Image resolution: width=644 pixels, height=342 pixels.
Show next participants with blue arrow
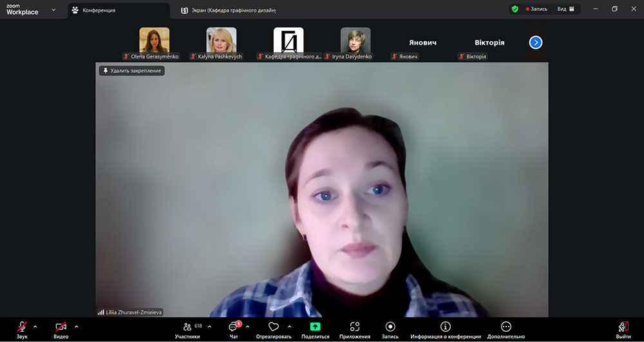click(536, 43)
